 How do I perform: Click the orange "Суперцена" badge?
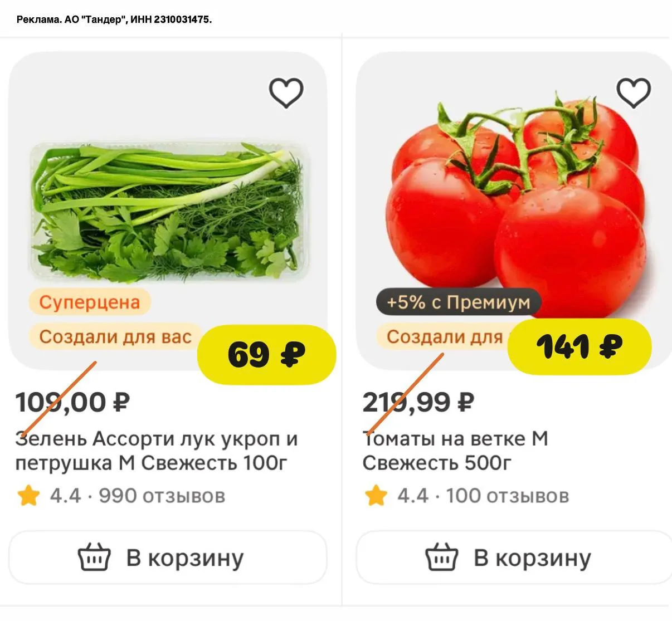tap(89, 302)
